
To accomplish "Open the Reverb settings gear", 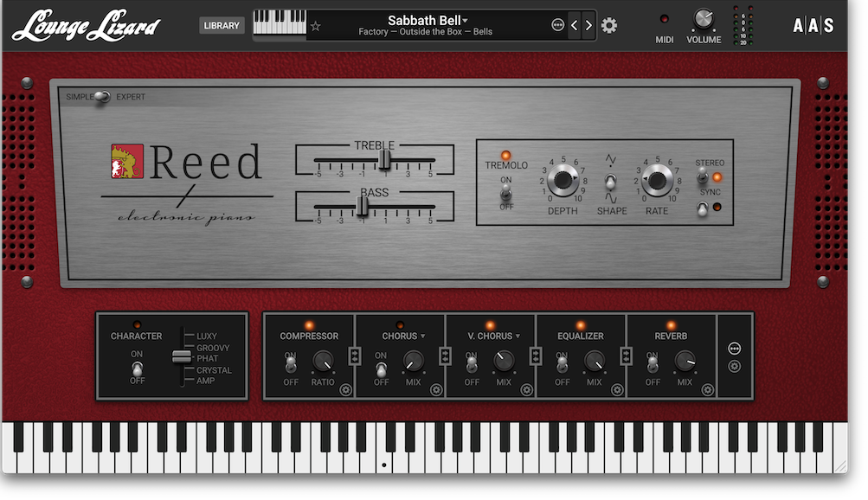I will 707,390.
